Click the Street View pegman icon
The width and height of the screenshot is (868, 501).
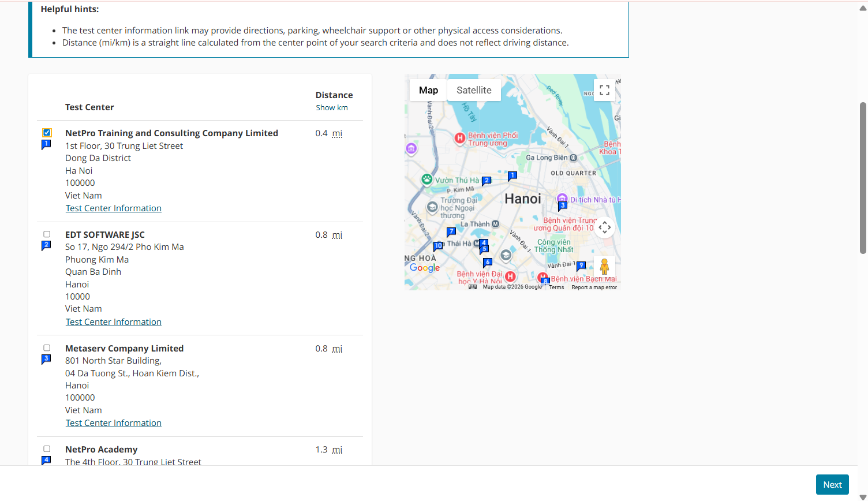pyautogui.click(x=604, y=267)
